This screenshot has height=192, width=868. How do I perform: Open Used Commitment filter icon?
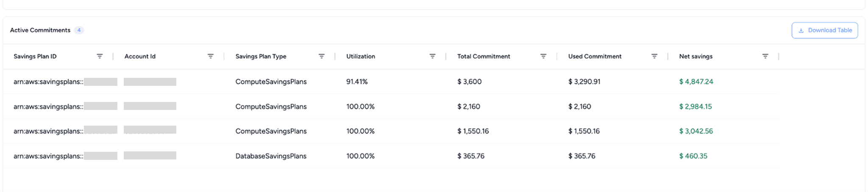(x=654, y=56)
